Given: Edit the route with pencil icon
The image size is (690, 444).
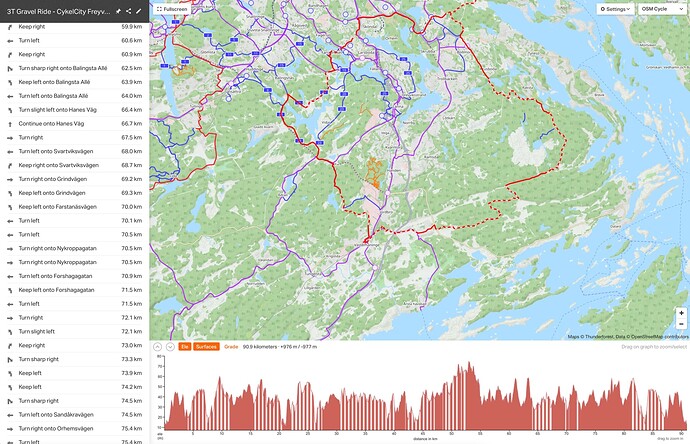Looking at the screenshot, I should click(x=139, y=11).
